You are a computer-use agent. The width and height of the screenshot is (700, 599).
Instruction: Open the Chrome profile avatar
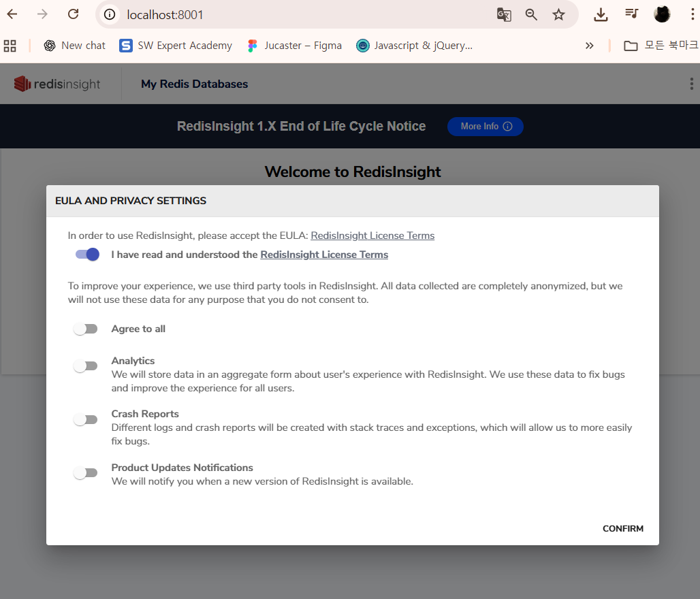(x=662, y=15)
